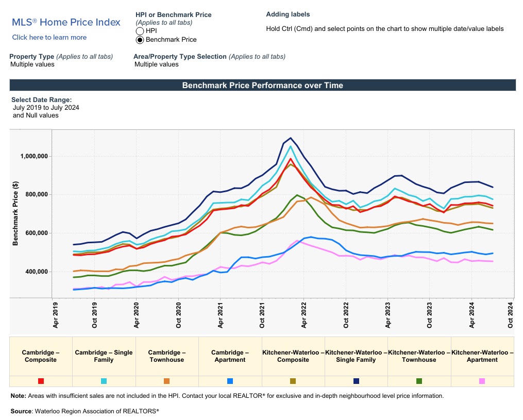523x420 pixels.
Task: Click the MLS Home Price Index title
Action: [66, 22]
